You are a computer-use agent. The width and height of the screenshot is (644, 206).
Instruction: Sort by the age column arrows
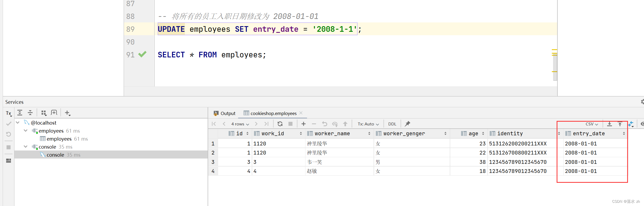483,133
